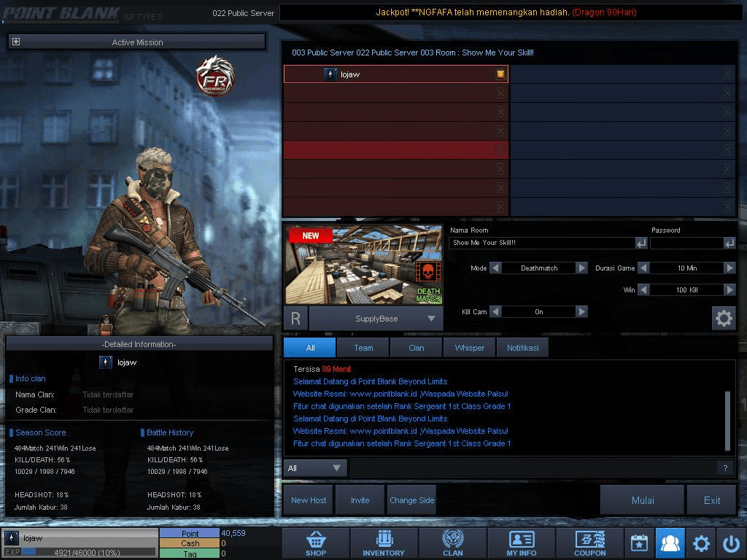The width and height of the screenshot is (747, 560).
Task: Click the power quit icon
Action: (731, 543)
